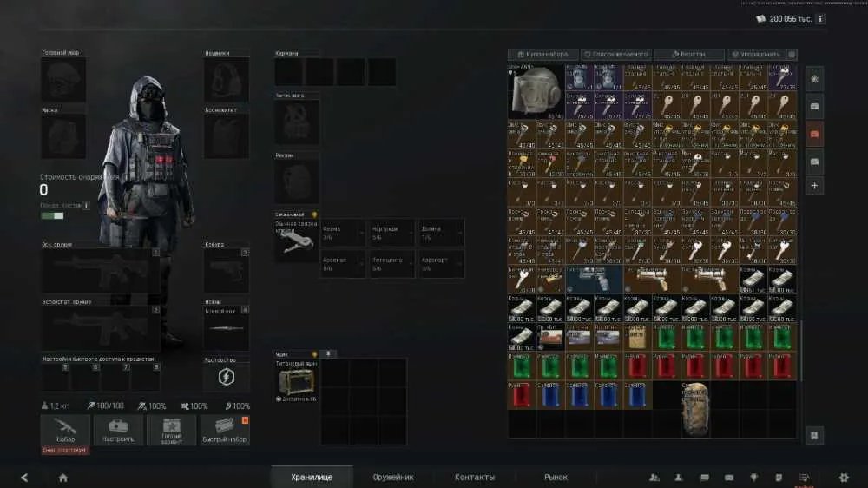Select the large armored helmet in stash

click(536, 92)
